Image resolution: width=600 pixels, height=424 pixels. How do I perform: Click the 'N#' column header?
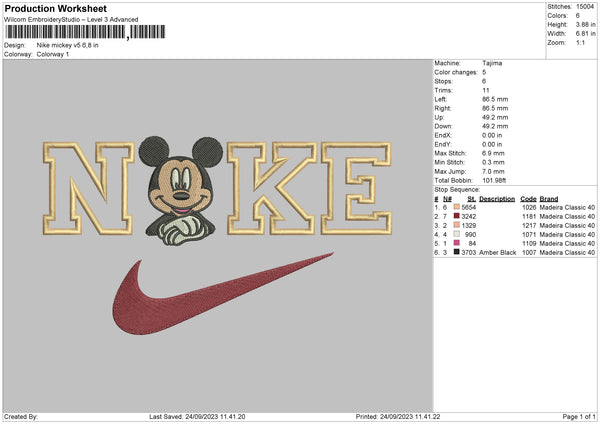[447, 199]
